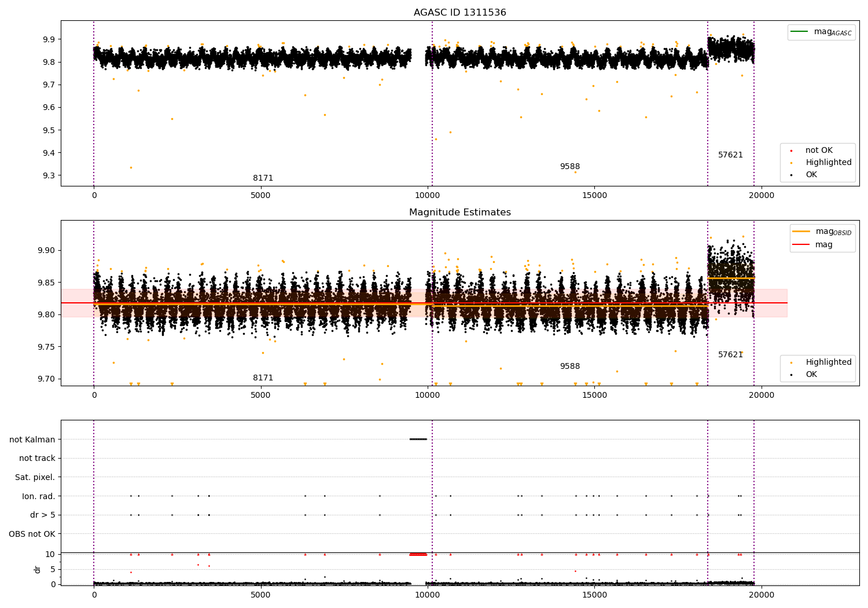This screenshot has width=868, height=608.
Task: Click the 10 tick on the dr axis
Action: point(52,554)
